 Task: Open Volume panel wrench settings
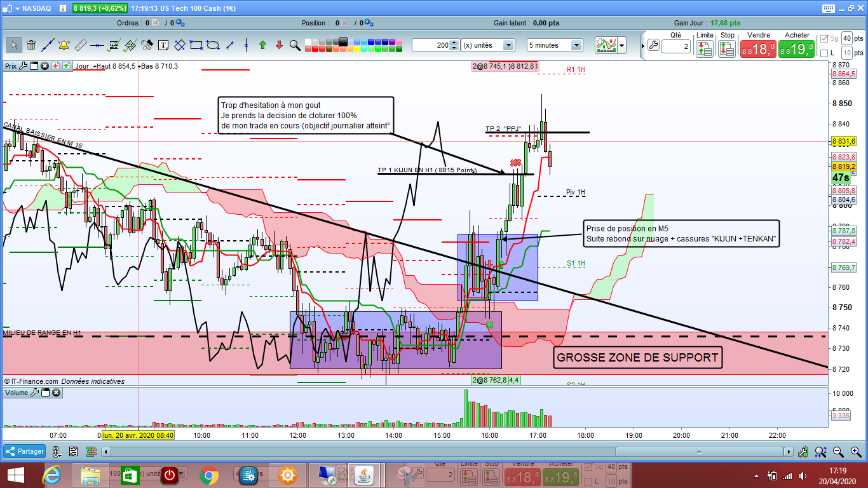[x=36, y=393]
